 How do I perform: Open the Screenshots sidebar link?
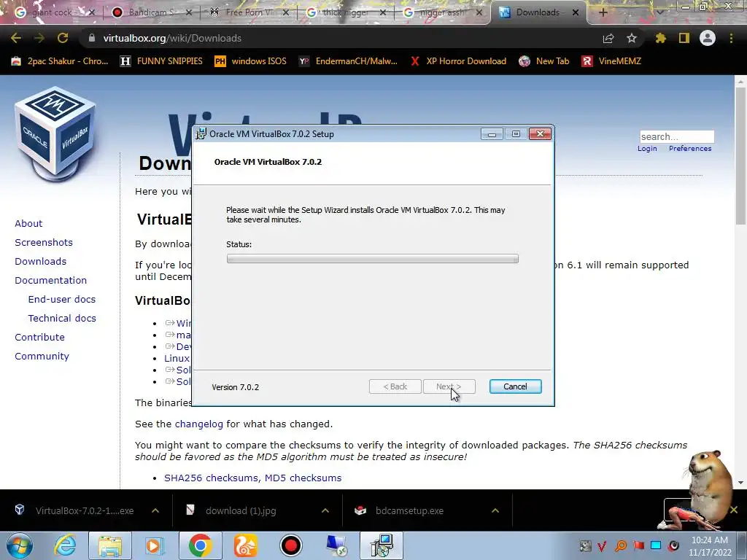point(44,242)
